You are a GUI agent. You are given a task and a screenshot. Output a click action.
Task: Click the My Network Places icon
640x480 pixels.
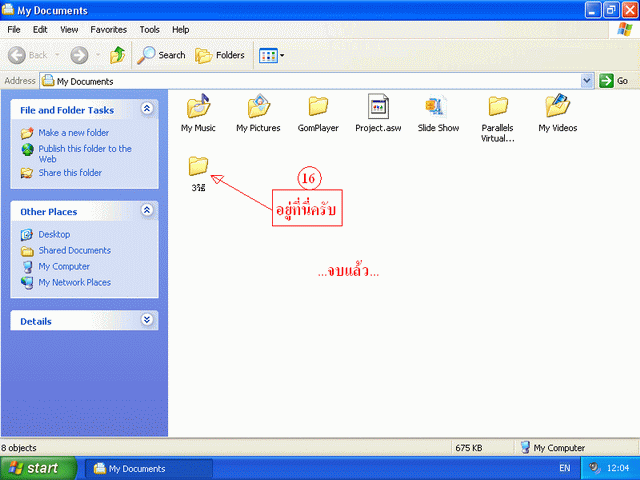point(27,282)
